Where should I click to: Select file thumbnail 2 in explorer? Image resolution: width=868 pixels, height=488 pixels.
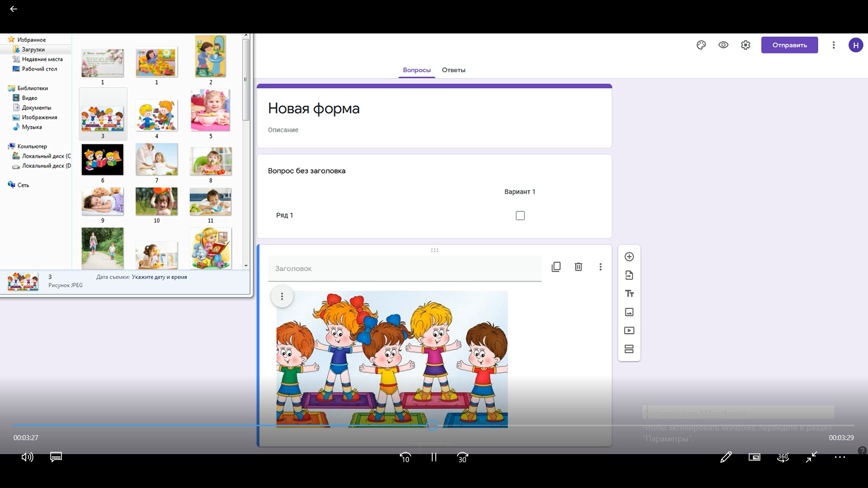(210, 56)
